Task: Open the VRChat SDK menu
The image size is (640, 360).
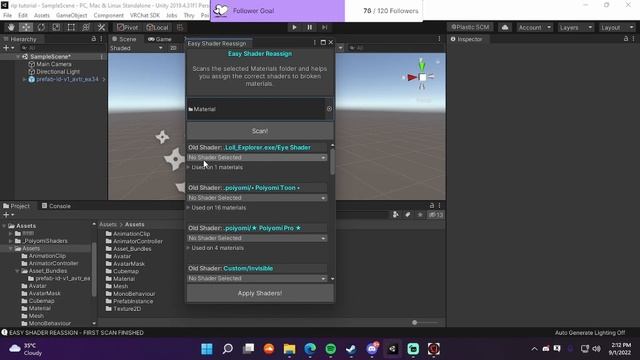Action: tap(145, 15)
